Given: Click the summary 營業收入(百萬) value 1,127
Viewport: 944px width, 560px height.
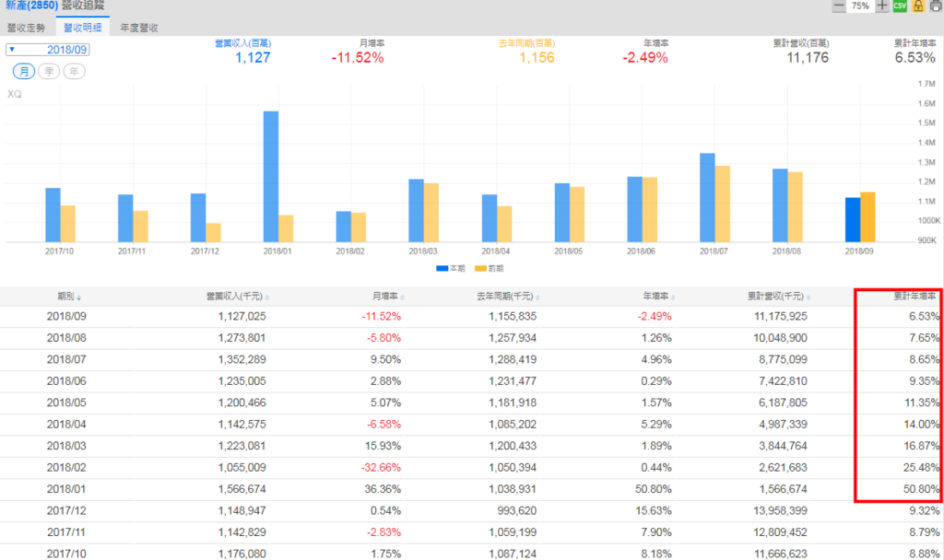Looking at the screenshot, I should coord(253,58).
